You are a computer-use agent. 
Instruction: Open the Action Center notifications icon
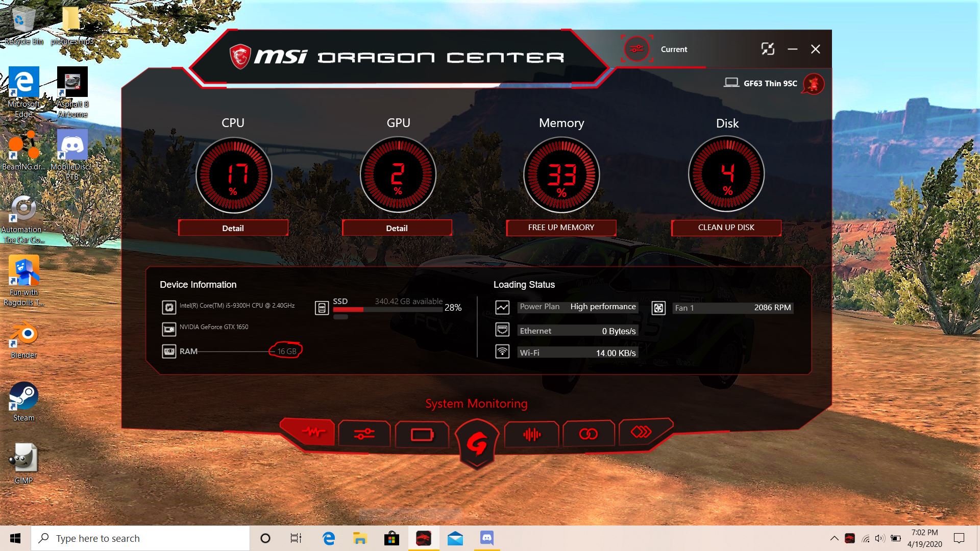pyautogui.click(x=959, y=538)
